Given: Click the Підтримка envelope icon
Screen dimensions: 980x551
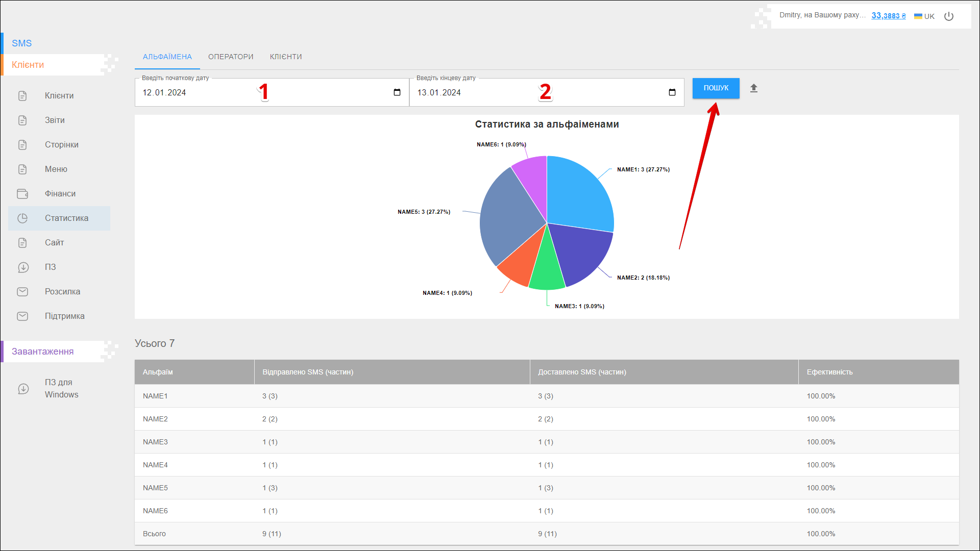Looking at the screenshot, I should pos(22,316).
